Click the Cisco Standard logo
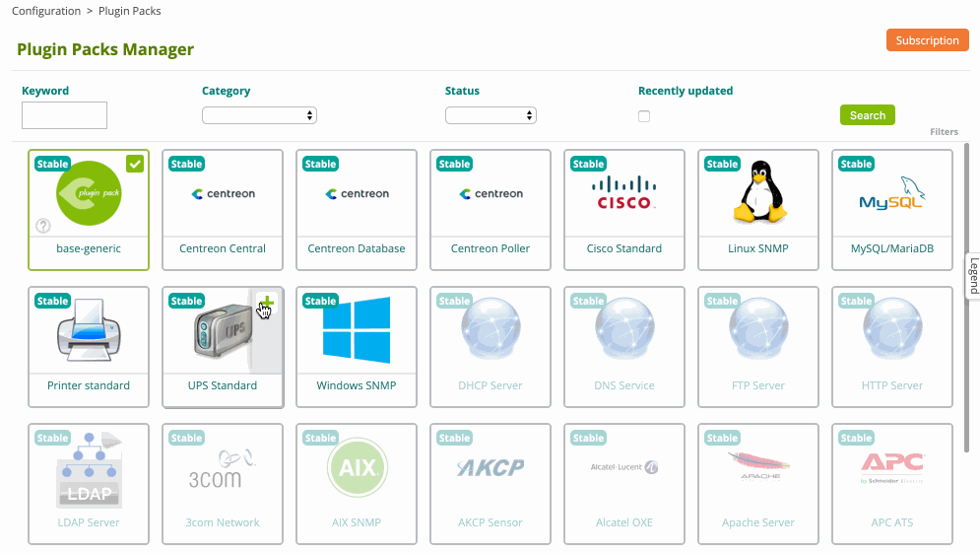The image size is (980, 553). (x=624, y=193)
